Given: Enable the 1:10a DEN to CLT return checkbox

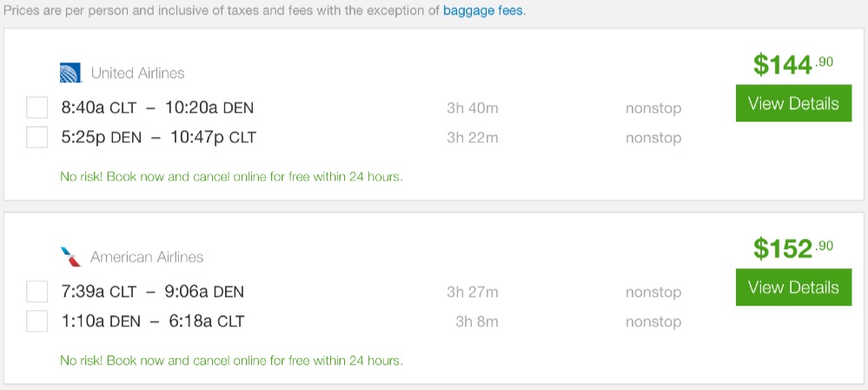Looking at the screenshot, I should click(x=37, y=321).
